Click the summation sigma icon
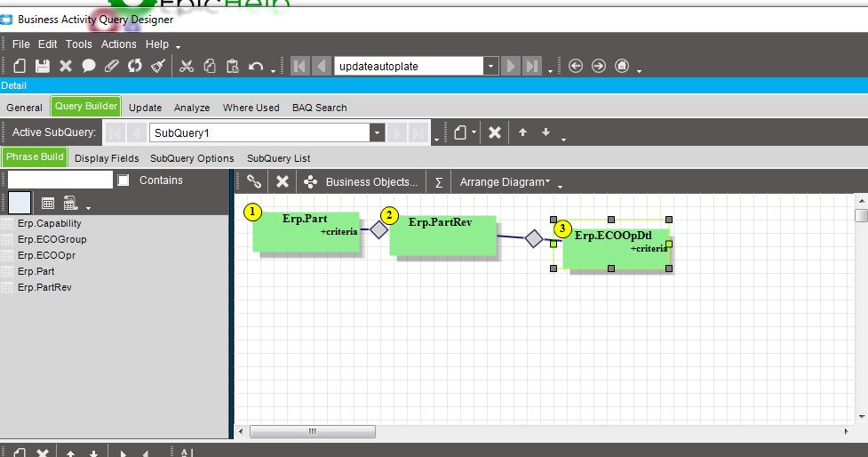The width and height of the screenshot is (868, 457). tap(439, 182)
